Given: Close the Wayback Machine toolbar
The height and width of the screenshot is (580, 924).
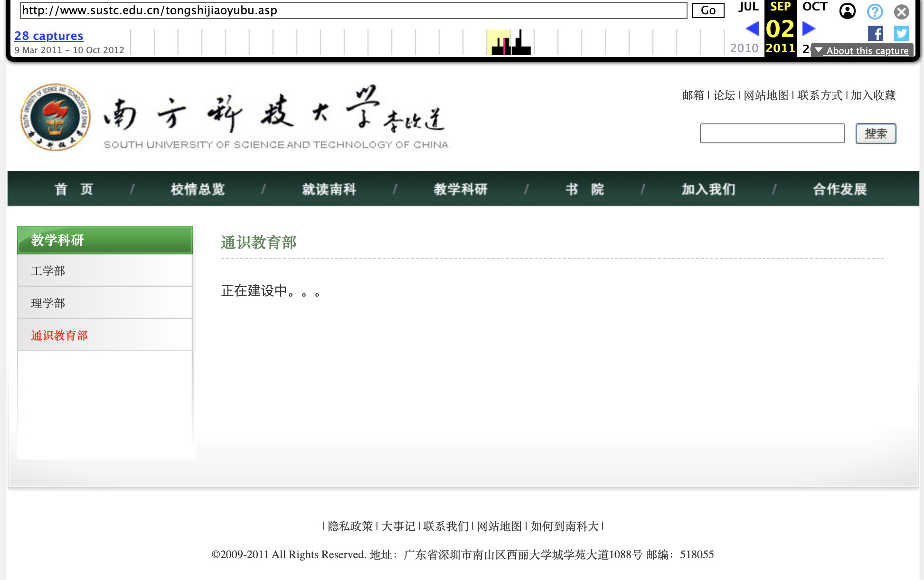Looking at the screenshot, I should point(901,12).
